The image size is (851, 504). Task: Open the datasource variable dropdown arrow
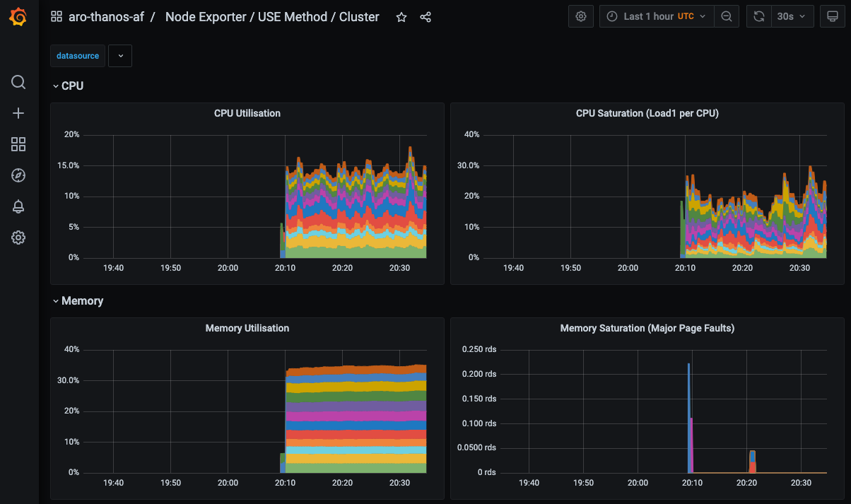point(119,55)
